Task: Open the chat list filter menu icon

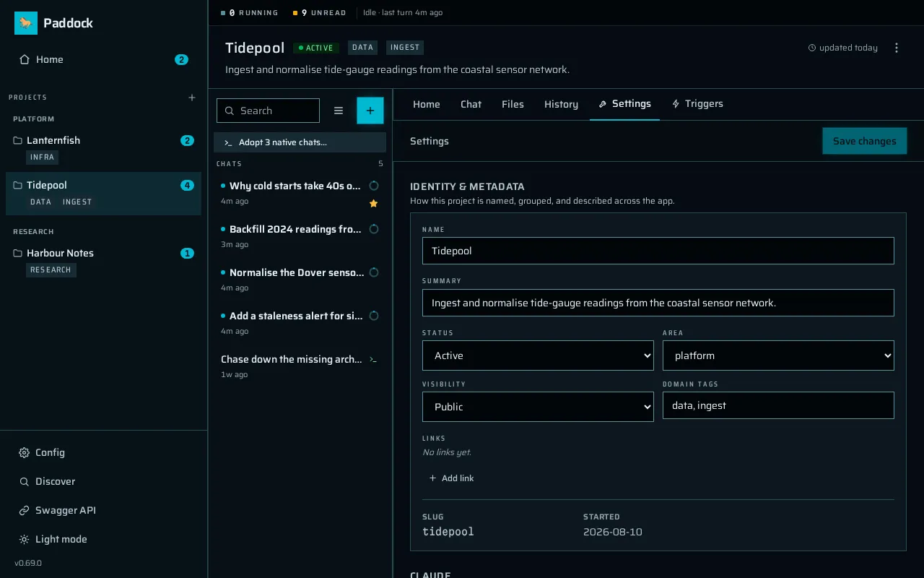Action: click(x=339, y=111)
